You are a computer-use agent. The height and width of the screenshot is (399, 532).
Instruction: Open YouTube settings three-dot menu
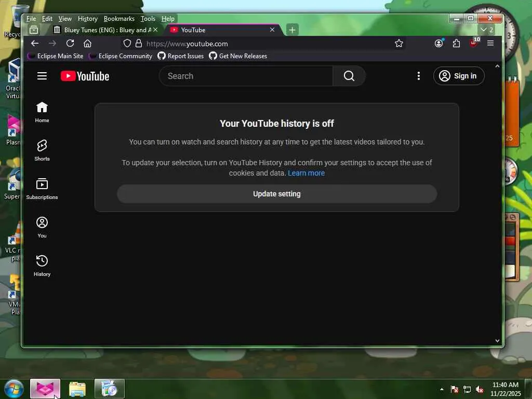[419, 76]
